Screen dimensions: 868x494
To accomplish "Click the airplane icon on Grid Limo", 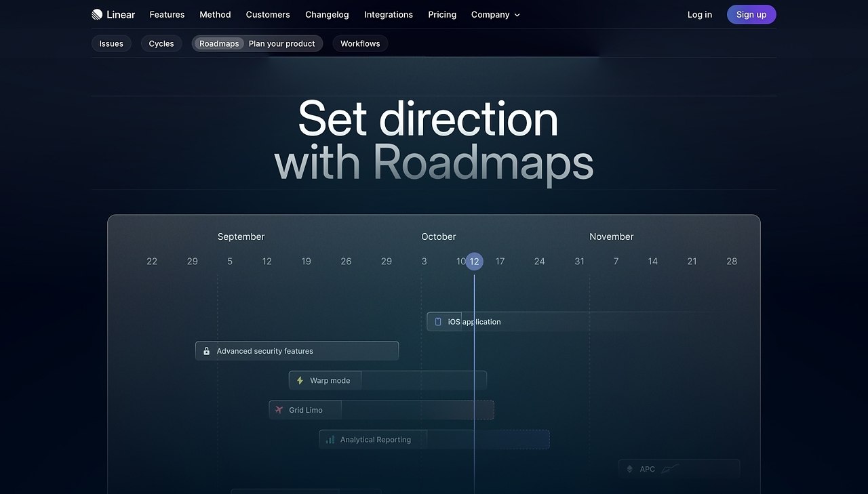I will pyautogui.click(x=279, y=410).
